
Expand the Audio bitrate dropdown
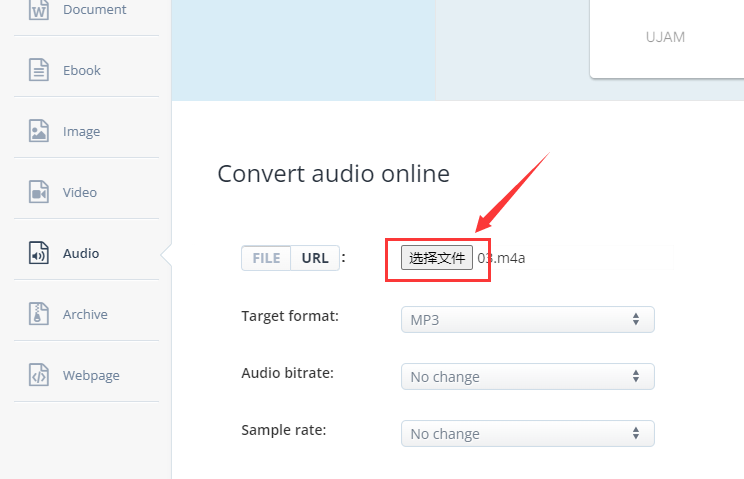tap(528, 377)
